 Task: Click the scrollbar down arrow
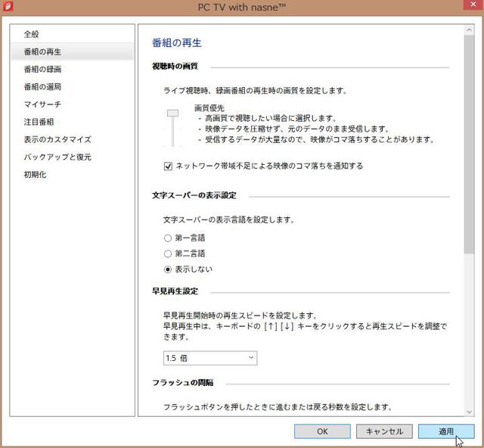coord(469,412)
